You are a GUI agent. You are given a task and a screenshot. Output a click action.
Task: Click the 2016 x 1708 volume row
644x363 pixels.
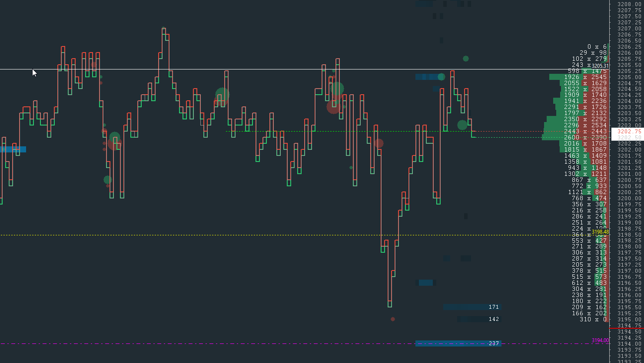point(586,143)
